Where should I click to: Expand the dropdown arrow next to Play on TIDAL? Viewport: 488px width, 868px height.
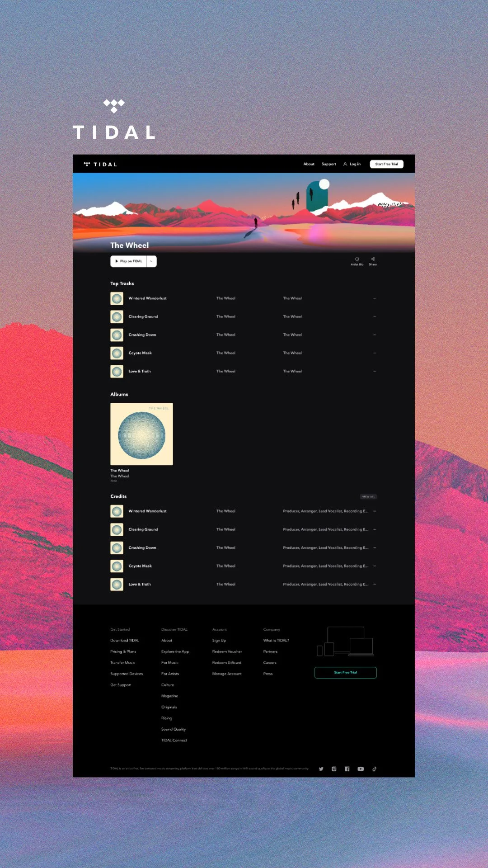coord(151,261)
